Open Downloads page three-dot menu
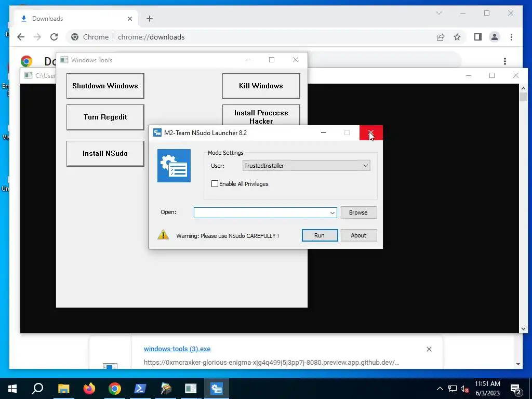Screen dimensions: 532x399 pyautogui.click(x=505, y=61)
